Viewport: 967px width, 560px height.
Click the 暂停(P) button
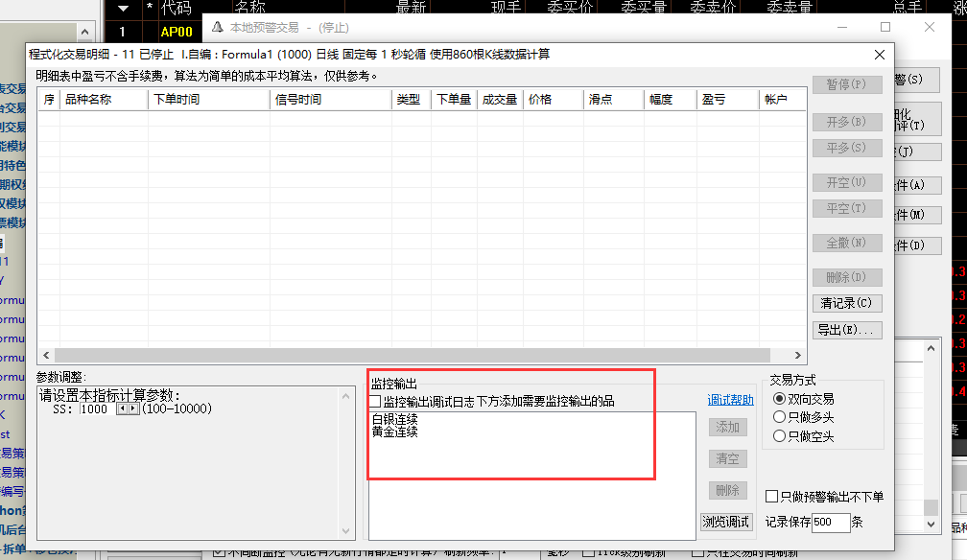[x=847, y=83]
